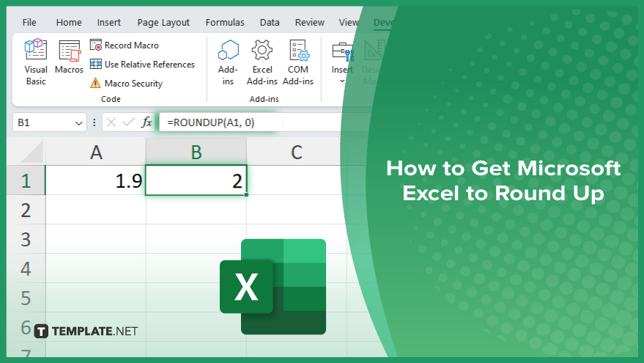Switch to the Insert tab

[x=109, y=22]
